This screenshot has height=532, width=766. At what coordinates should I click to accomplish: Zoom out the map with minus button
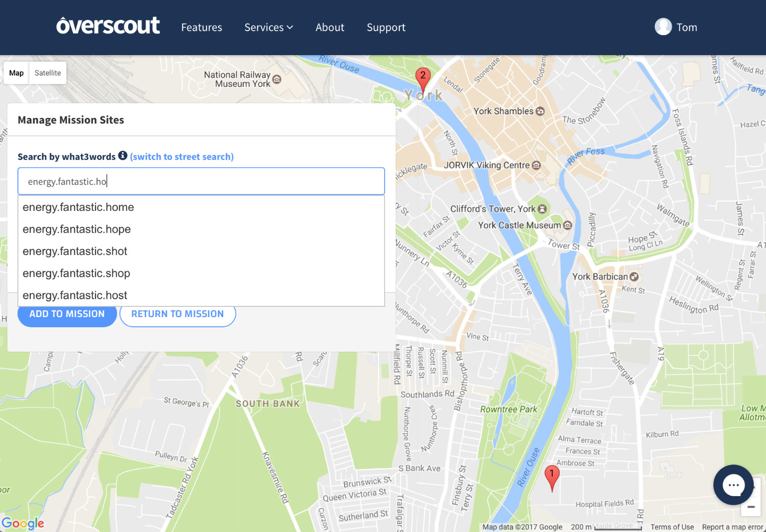[751, 507]
